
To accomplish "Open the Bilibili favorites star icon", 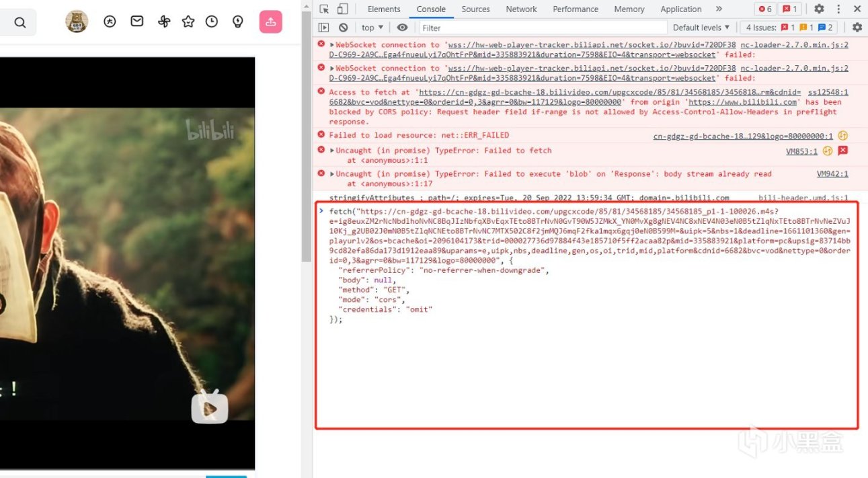I will (x=188, y=22).
